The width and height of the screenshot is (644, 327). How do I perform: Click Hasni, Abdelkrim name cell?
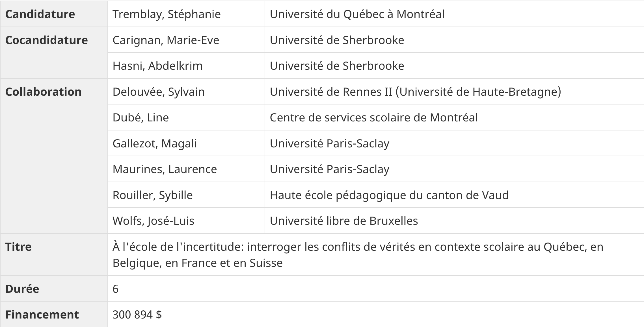157,66
